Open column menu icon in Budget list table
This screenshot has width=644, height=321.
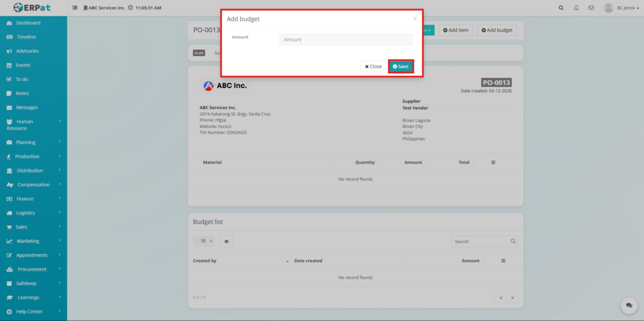click(x=503, y=261)
